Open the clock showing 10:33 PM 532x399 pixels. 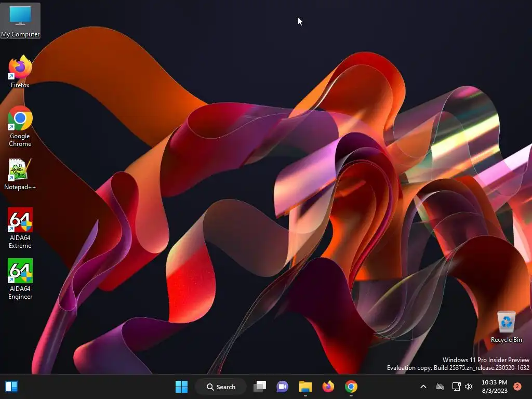(x=495, y=387)
